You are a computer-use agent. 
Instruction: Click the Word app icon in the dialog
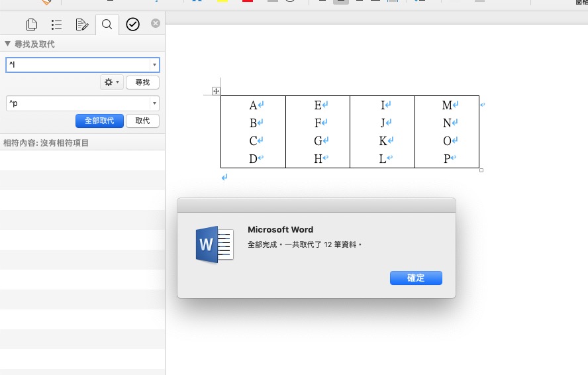point(215,244)
